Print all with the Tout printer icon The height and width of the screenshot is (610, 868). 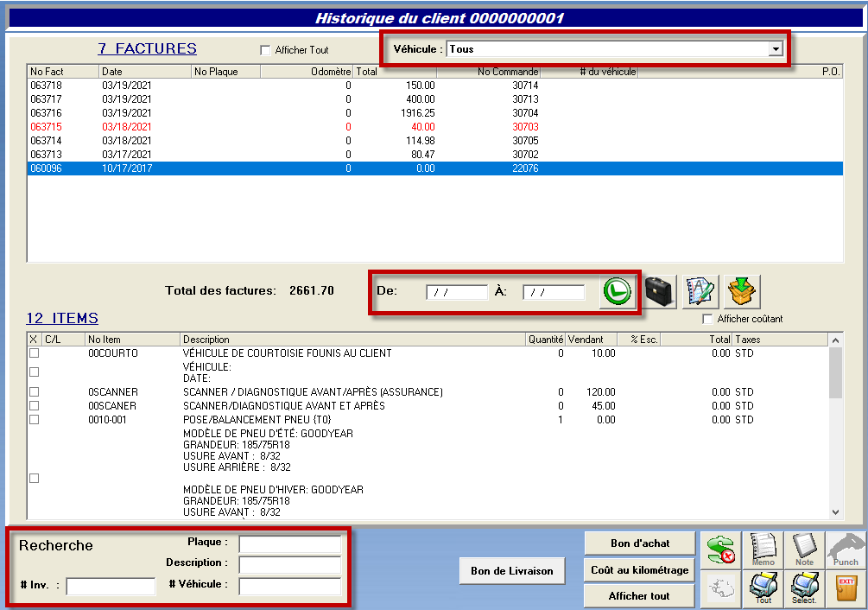point(763,589)
